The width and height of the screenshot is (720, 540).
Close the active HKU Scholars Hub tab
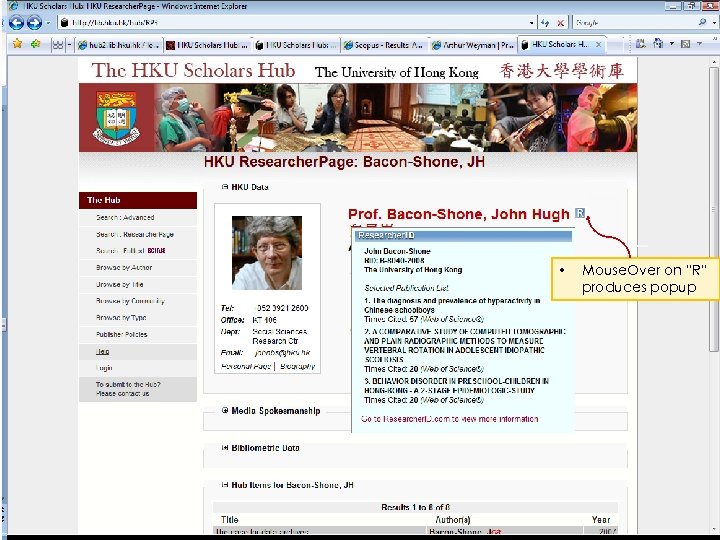pos(598,45)
